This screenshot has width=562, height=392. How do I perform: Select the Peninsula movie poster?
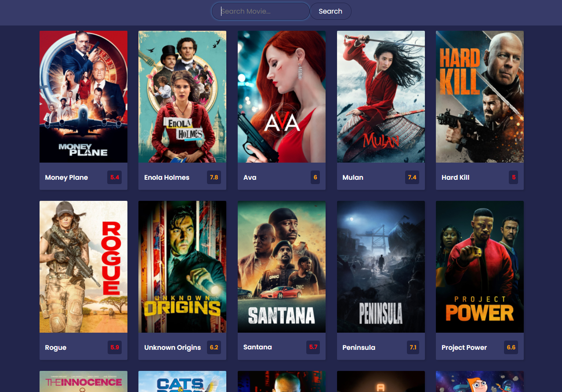tap(381, 267)
